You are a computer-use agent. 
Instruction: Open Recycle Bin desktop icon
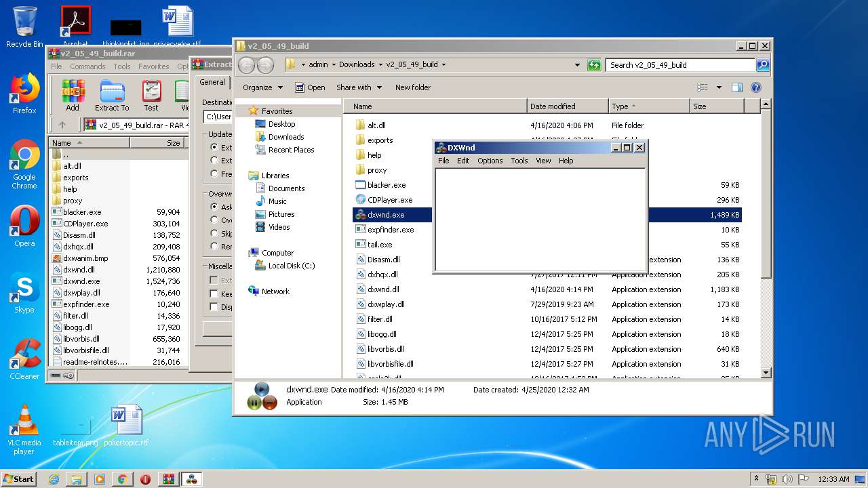point(24,26)
